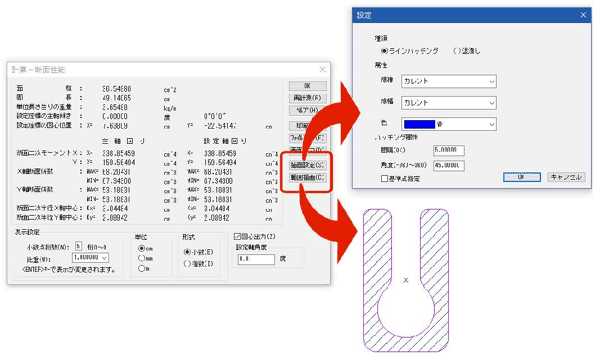Screen dimensions: 600x360
Task: Click the 間隔 hatch spacing input field
Action: 449,150
